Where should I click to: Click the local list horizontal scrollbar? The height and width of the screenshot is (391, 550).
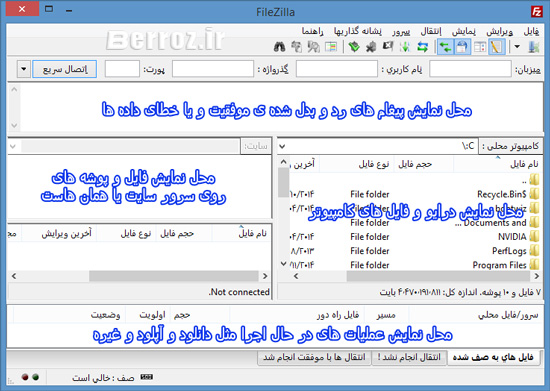[438, 276]
